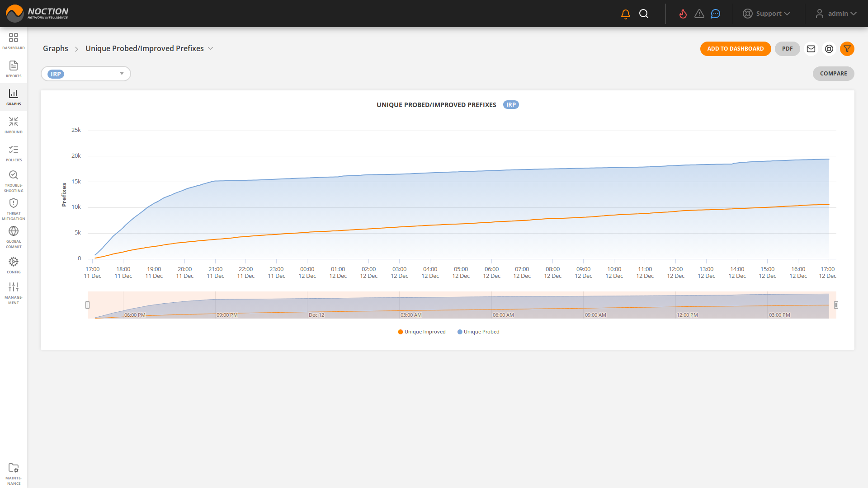The height and width of the screenshot is (488, 868).
Task: Click Graphs in the breadcrumb
Action: tap(55, 48)
